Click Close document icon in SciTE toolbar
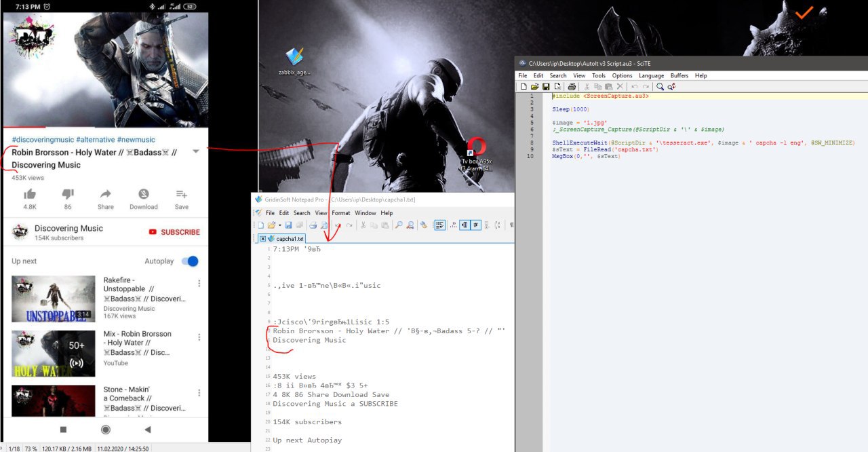This screenshot has width=868, height=452. pos(557,87)
